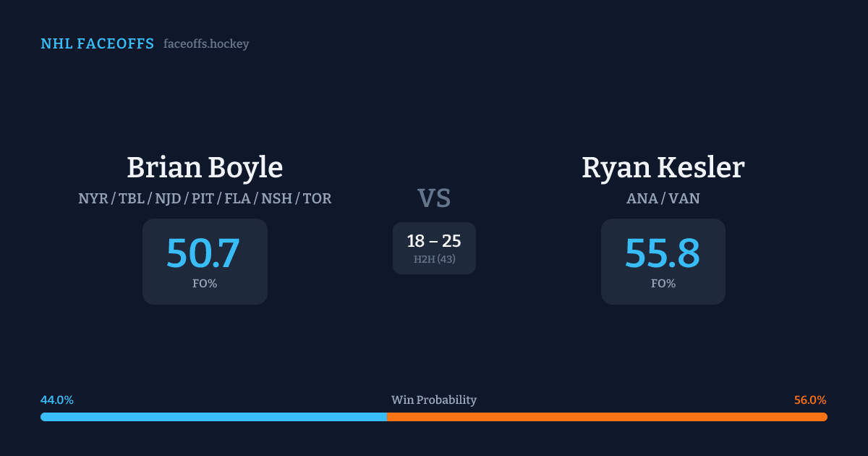Click Ryan Kesler's 55.8 faceoff percentage
The height and width of the screenshot is (456, 868).
tap(663, 253)
